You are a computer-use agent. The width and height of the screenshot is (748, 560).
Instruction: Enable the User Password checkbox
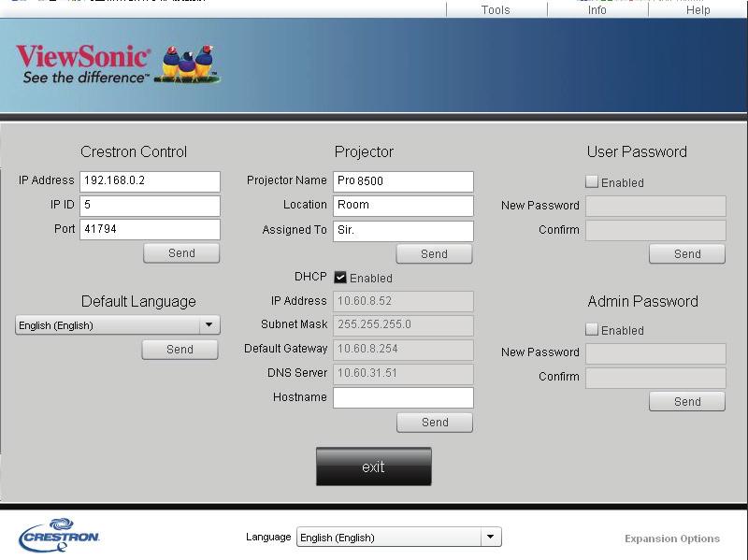[x=592, y=181]
